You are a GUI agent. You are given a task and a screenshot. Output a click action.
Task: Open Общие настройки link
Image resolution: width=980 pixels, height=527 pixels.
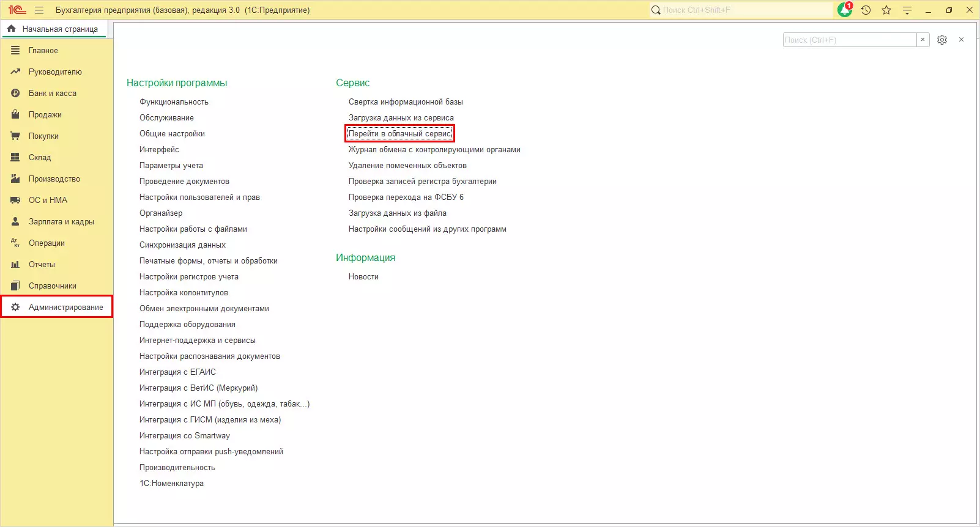point(172,133)
